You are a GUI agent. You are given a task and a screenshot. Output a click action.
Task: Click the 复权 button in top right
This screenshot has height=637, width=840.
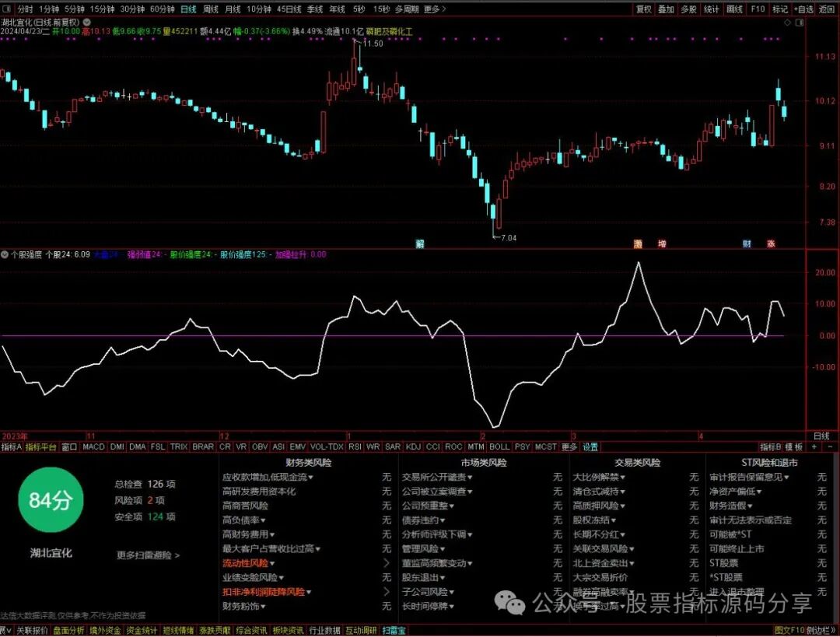click(643, 9)
